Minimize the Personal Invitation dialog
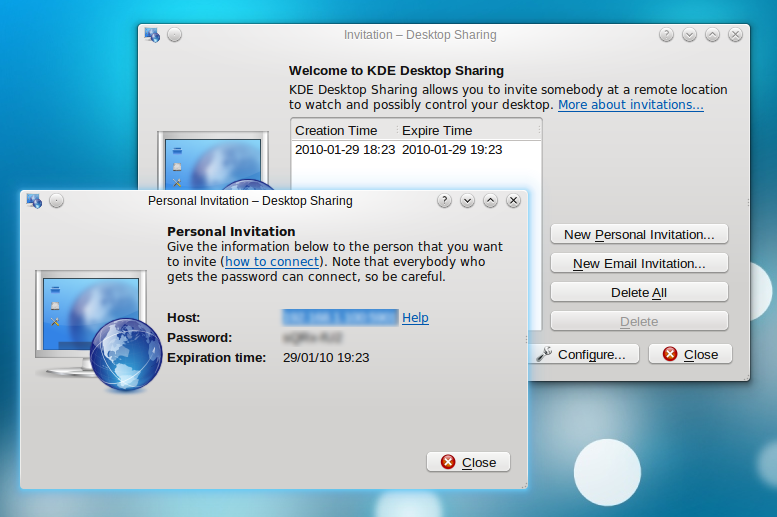 (x=468, y=201)
